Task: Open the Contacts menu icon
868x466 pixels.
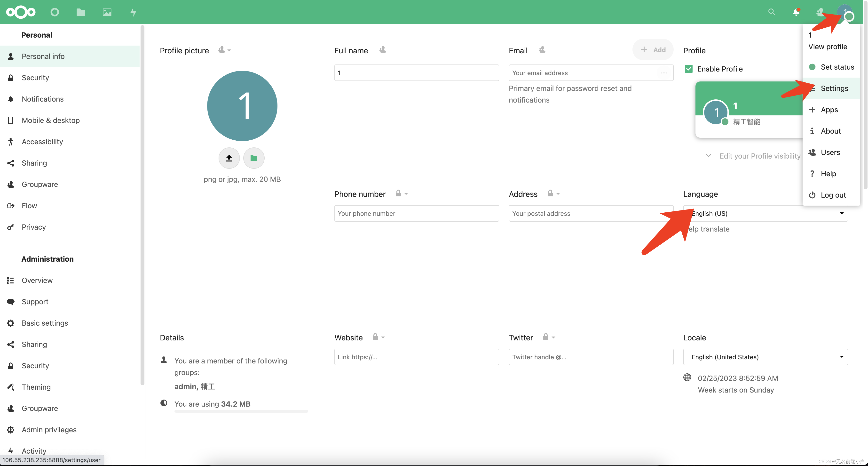Action: [x=820, y=12]
